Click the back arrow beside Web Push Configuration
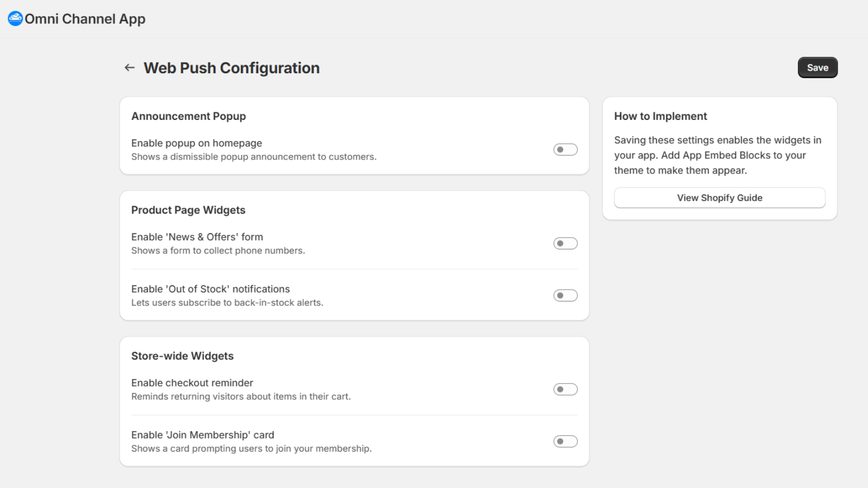 pos(129,67)
